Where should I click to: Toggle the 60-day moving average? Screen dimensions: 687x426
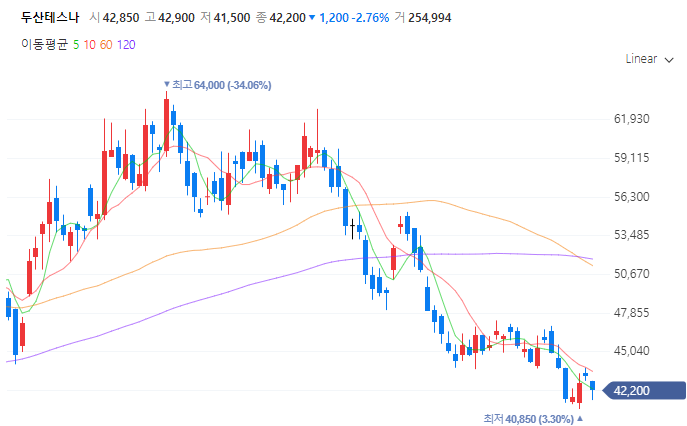(106, 45)
